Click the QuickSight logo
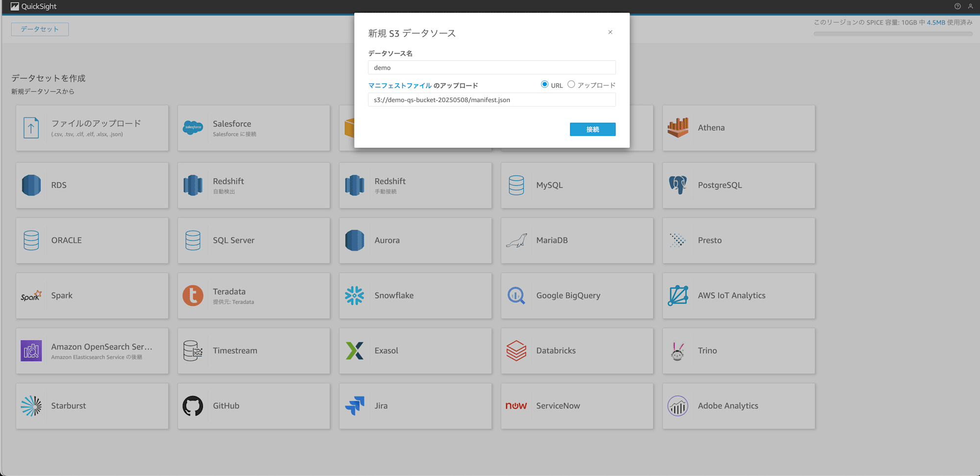The height and width of the screenshot is (476, 980). pyautogui.click(x=33, y=6)
